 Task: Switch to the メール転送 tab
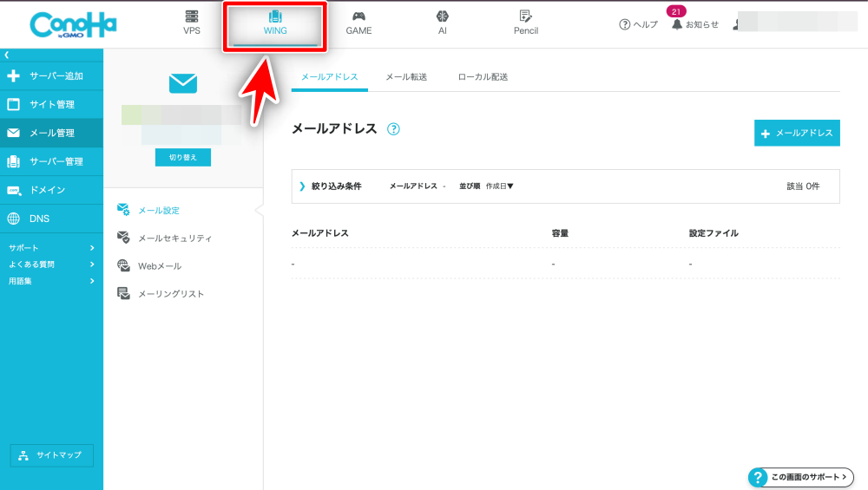(x=405, y=77)
